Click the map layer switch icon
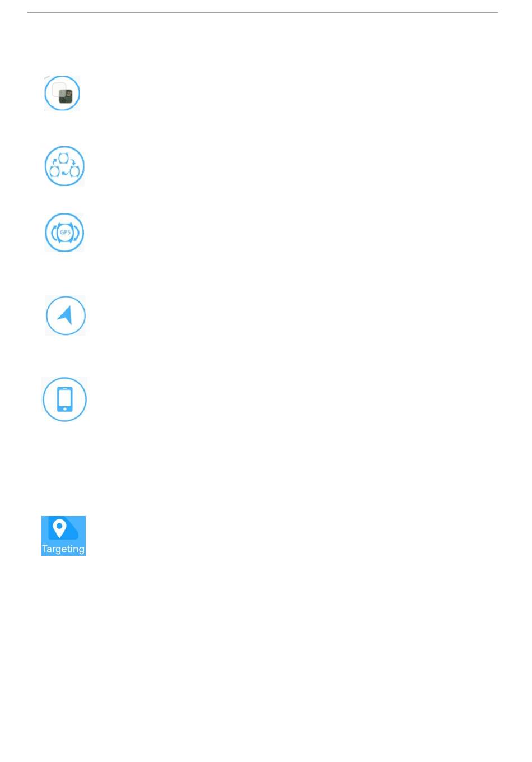 [x=62, y=93]
